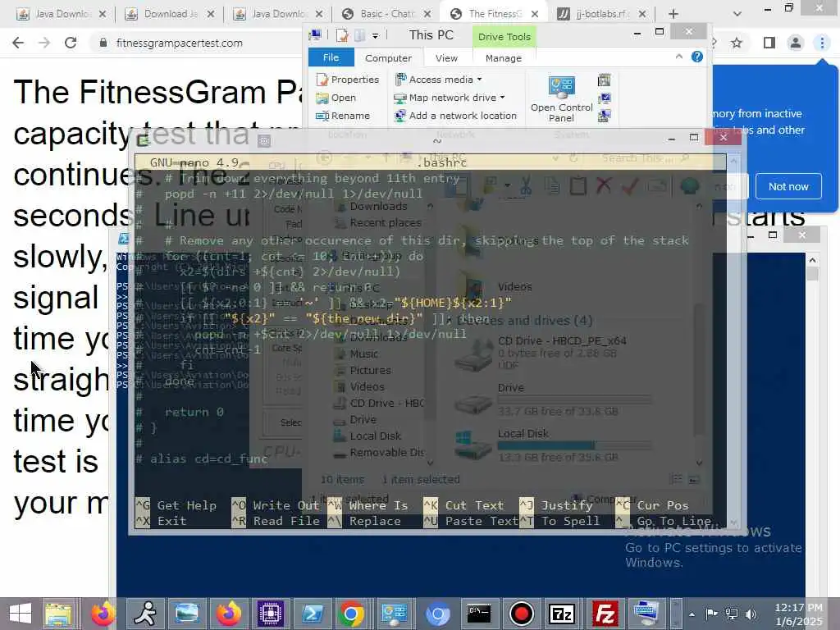The height and width of the screenshot is (630, 840).
Task: Close the The FitnessG browser tab
Action: [x=535, y=14]
